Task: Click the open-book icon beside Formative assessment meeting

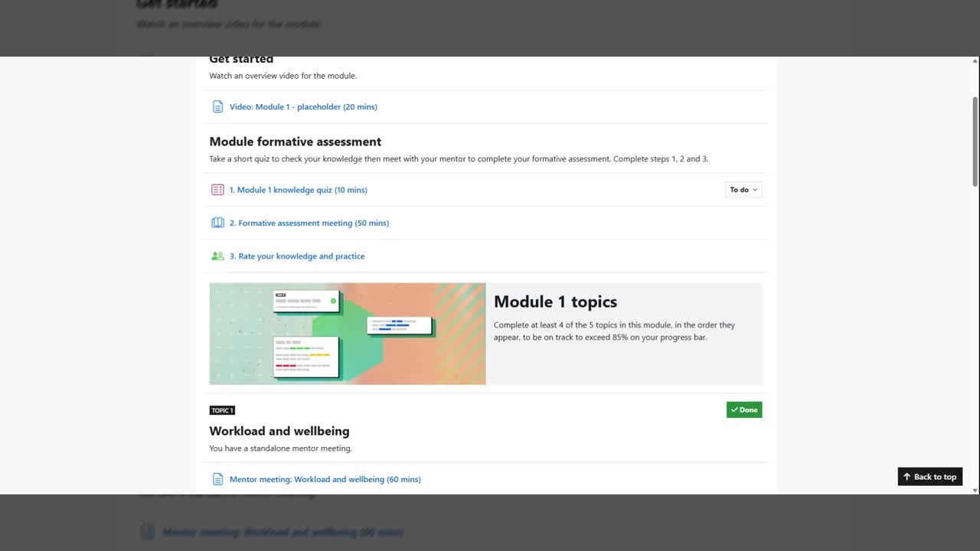Action: click(217, 223)
